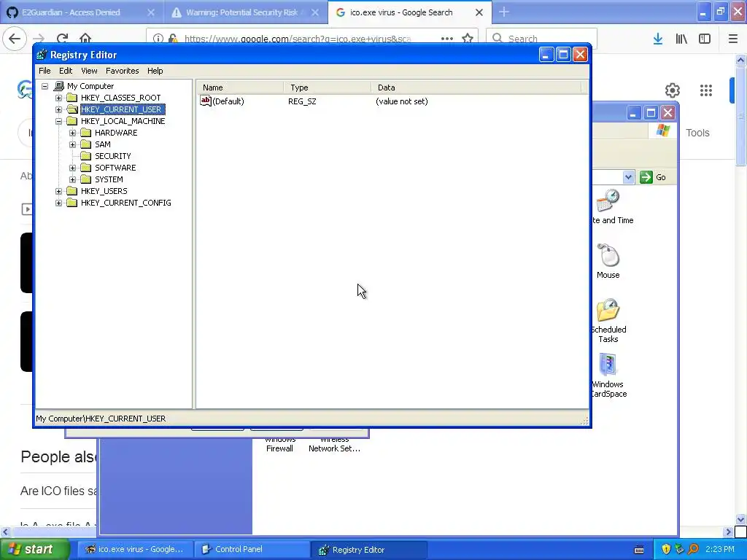The width and height of the screenshot is (747, 560).
Task: Open the Favorites menu in Registry Editor
Action: (123, 71)
